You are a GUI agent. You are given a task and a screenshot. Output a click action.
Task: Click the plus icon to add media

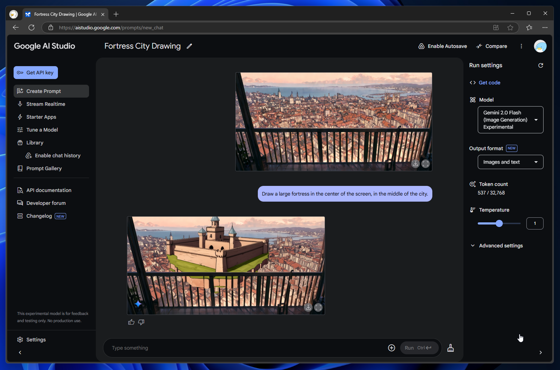click(x=391, y=348)
